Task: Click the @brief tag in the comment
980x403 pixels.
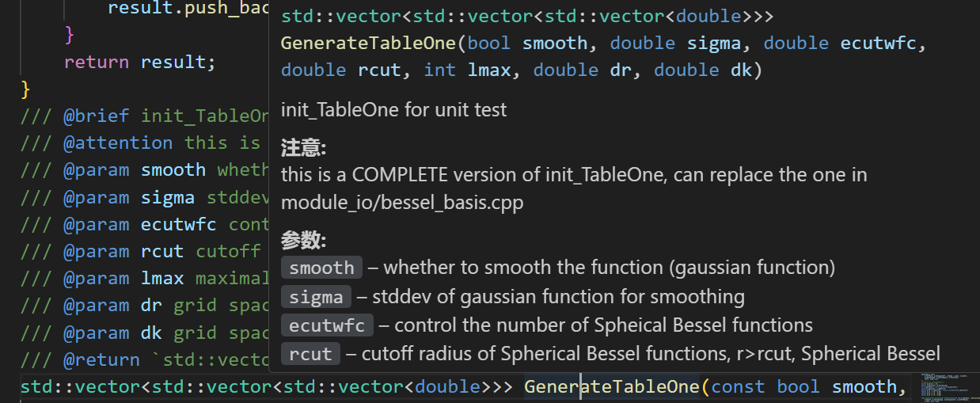Action: point(97,116)
